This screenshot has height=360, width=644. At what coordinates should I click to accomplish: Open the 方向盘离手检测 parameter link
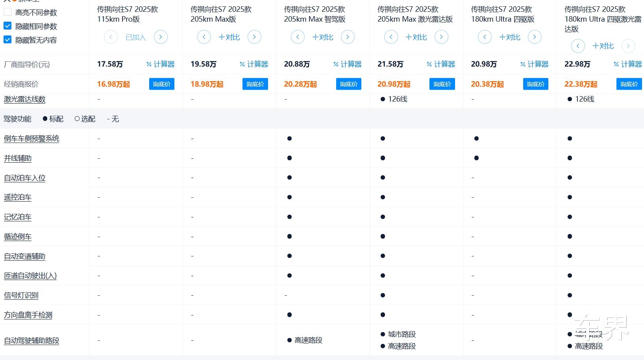pyautogui.click(x=28, y=315)
